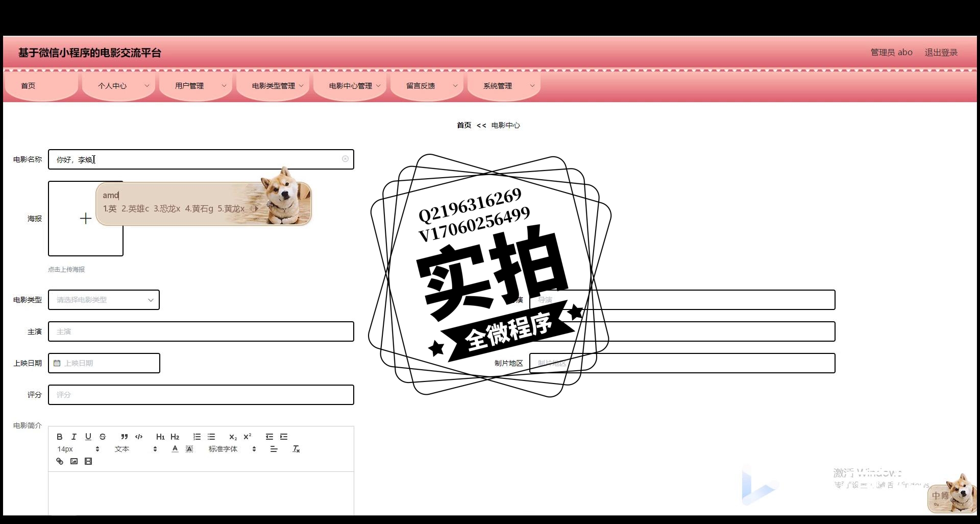This screenshot has height=524, width=980.
Task: Click the IME 中简 status widget
Action: pyautogui.click(x=951, y=493)
